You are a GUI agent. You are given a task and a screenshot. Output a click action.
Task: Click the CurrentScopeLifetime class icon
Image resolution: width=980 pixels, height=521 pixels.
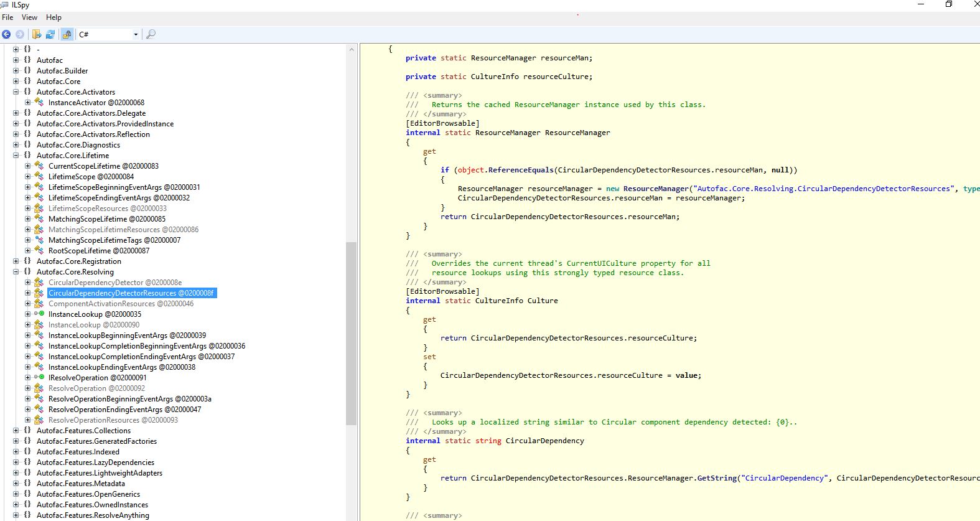[39, 166]
